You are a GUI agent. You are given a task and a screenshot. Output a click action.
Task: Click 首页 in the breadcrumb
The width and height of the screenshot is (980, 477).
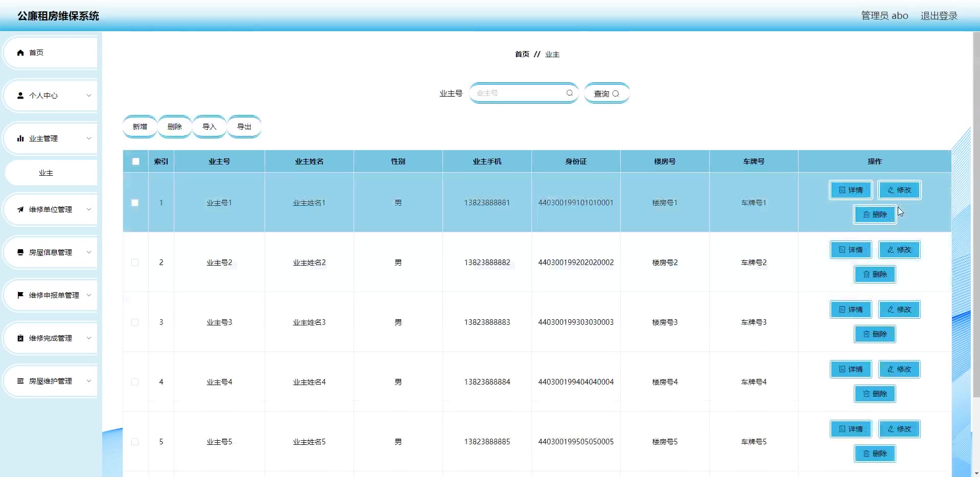click(x=522, y=54)
